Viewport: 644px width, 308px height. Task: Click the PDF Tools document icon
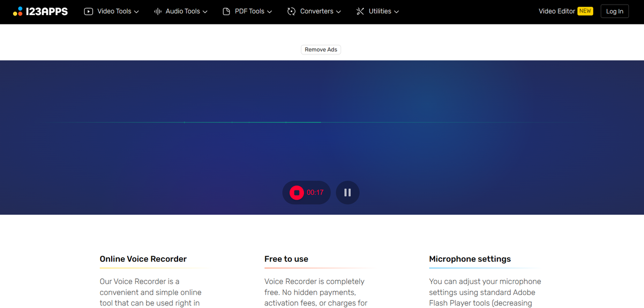click(226, 11)
